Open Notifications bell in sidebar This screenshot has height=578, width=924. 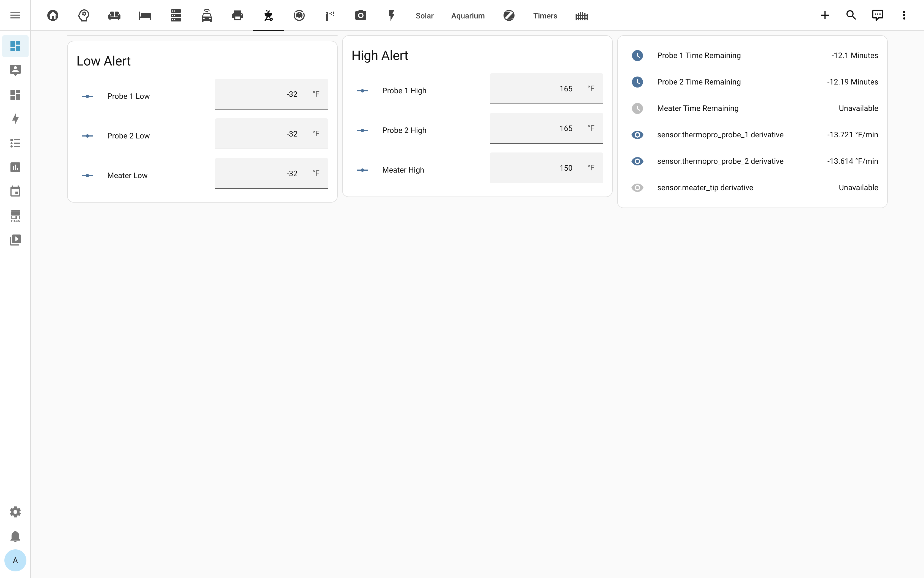15,536
